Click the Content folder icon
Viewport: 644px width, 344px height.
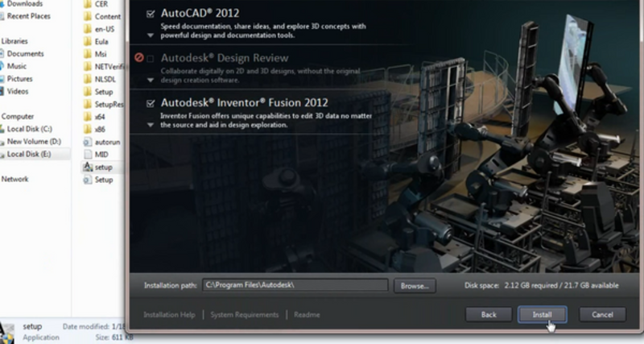click(x=88, y=16)
